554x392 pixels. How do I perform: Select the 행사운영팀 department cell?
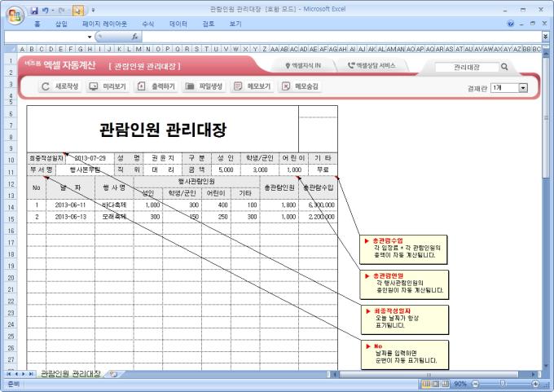pos(86,170)
